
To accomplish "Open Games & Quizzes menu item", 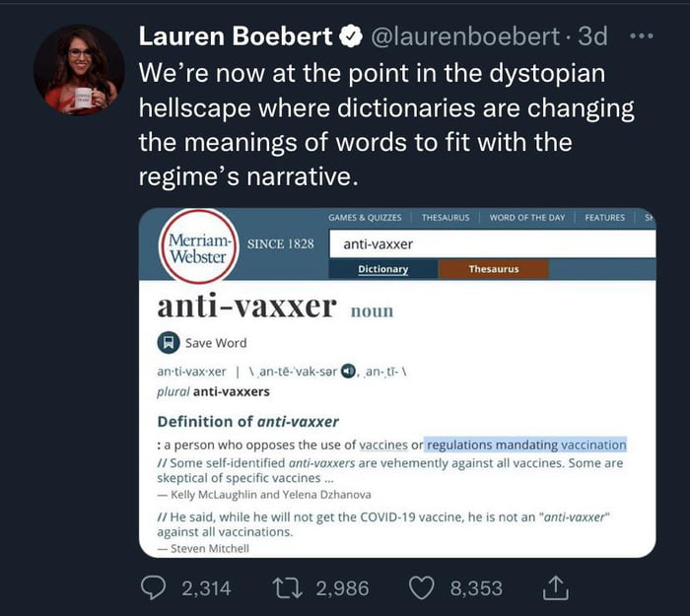I will [365, 218].
